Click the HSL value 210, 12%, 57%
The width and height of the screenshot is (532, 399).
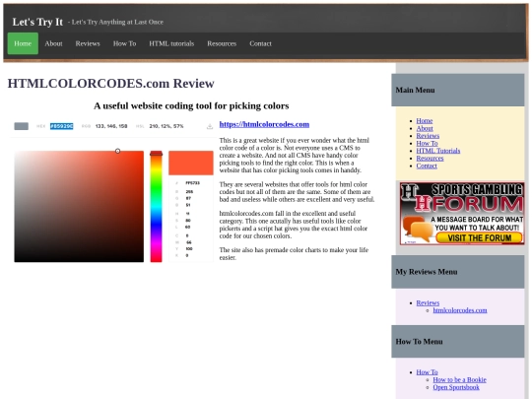pos(166,126)
